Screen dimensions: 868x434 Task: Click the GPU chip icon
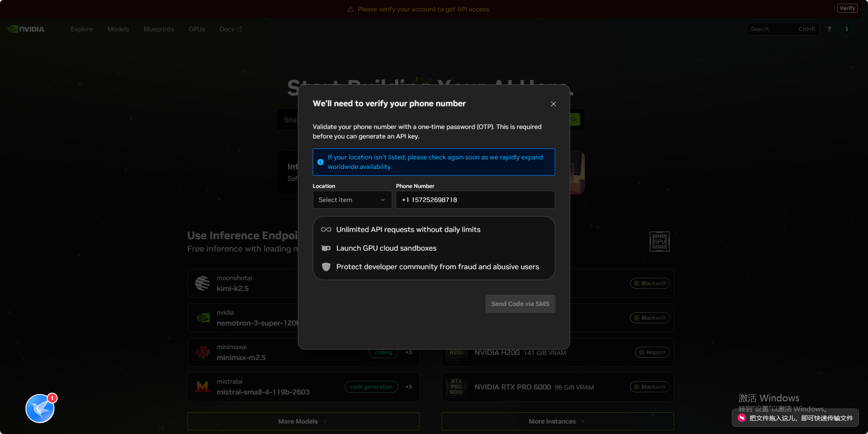[659, 242]
